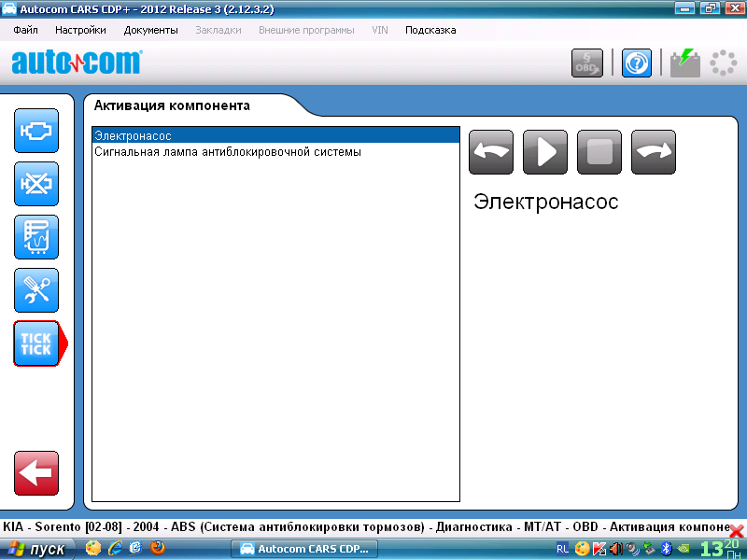Click the crossed-out engine fault codes icon
This screenshot has width=747, height=560.
(x=36, y=184)
